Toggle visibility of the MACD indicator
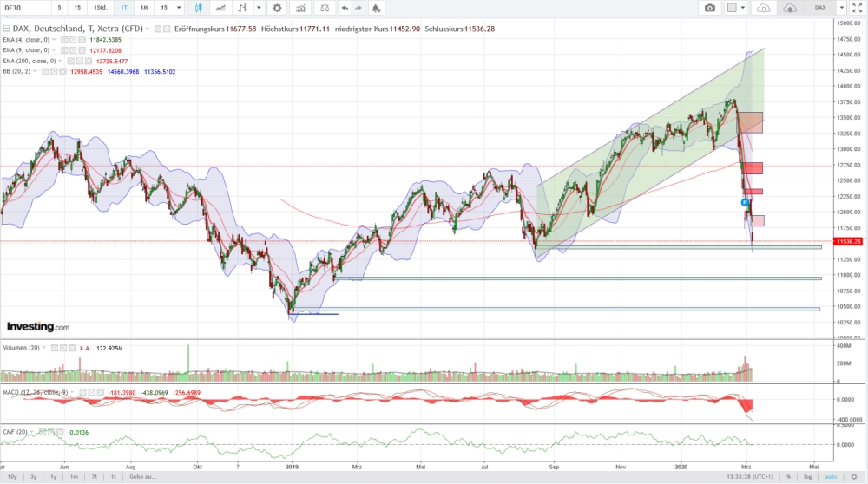 82,392
